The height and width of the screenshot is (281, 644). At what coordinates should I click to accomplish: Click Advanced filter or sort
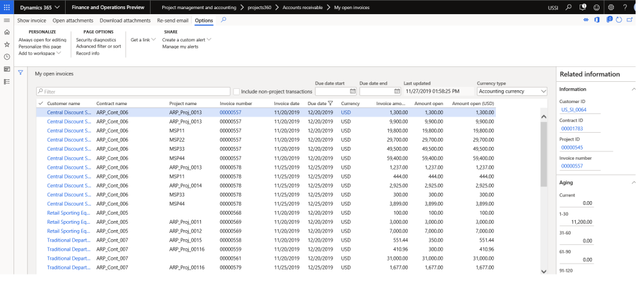pos(98,46)
